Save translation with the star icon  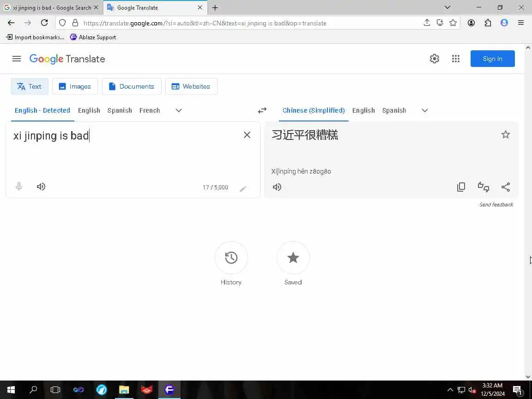coord(506,134)
